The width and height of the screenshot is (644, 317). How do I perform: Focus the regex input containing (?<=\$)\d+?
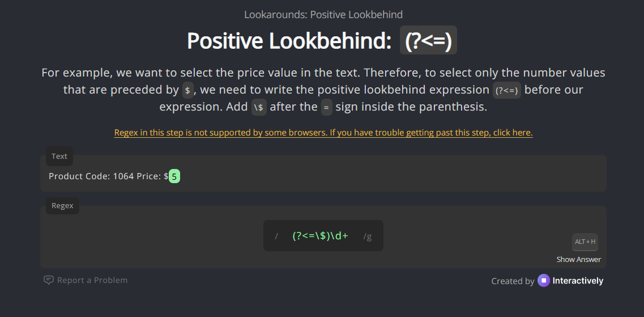(x=320, y=236)
